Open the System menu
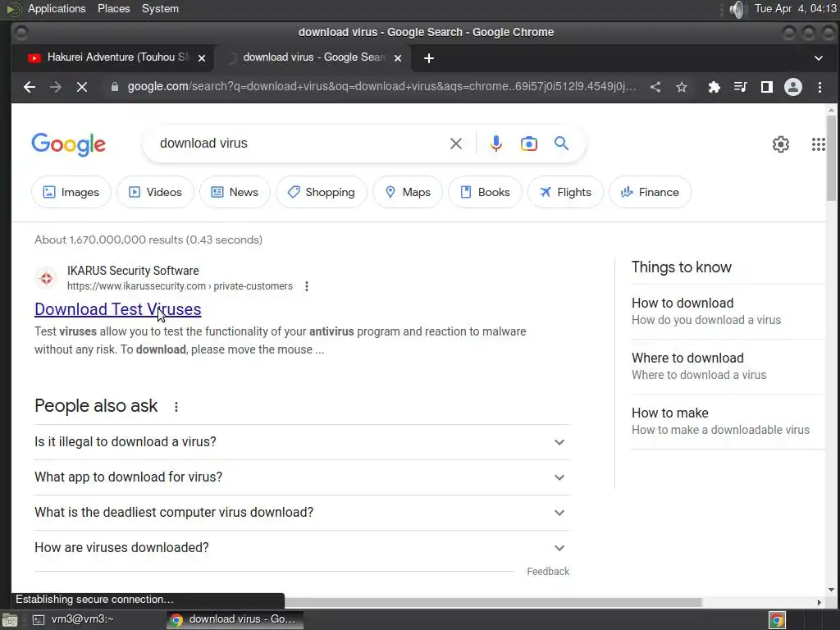840x630 pixels. (x=160, y=8)
